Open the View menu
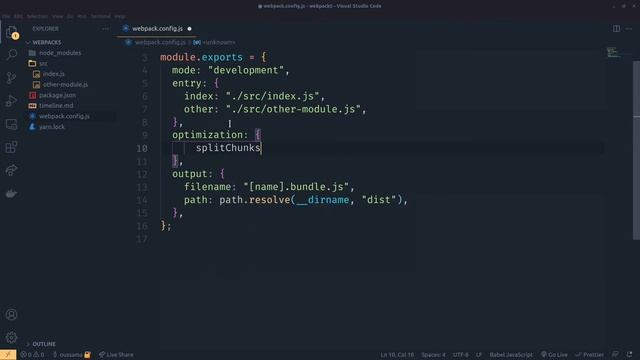The width and height of the screenshot is (640, 360). pyautogui.click(x=58, y=16)
